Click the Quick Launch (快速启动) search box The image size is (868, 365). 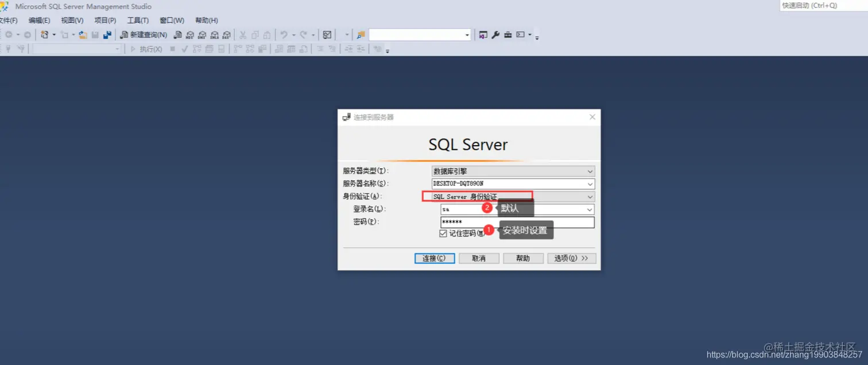click(x=824, y=5)
